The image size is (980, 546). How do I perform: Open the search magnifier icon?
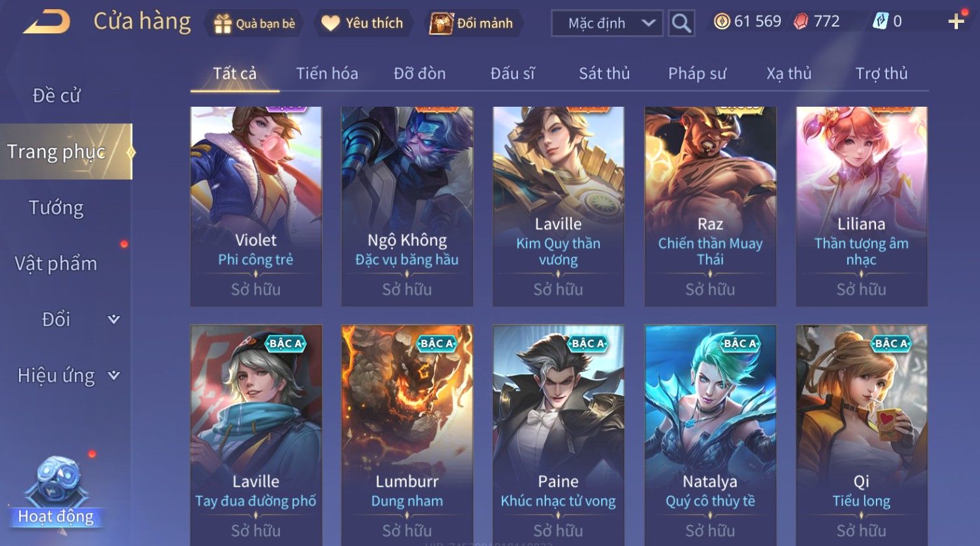(x=681, y=23)
